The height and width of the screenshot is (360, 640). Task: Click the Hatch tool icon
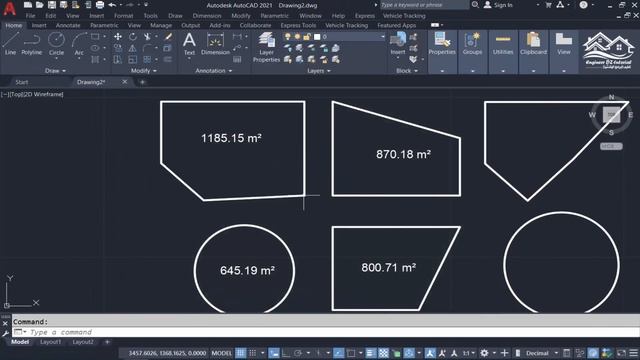click(x=95, y=60)
